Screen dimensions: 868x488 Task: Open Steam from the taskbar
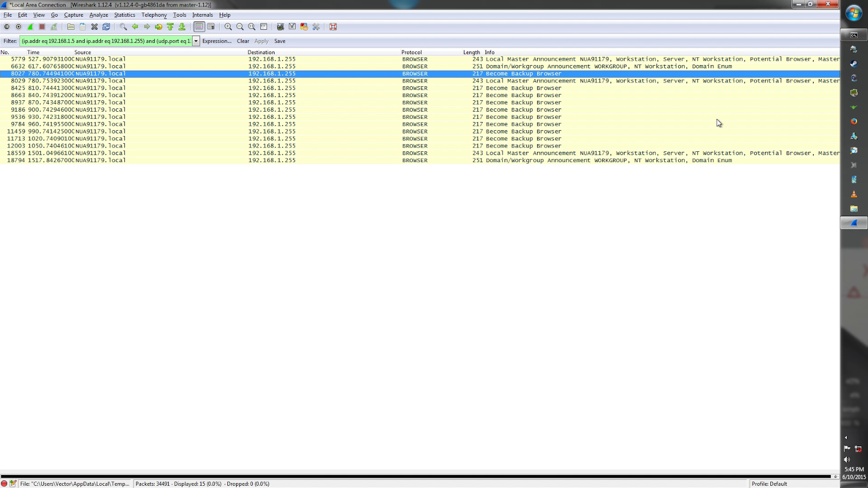click(x=854, y=63)
